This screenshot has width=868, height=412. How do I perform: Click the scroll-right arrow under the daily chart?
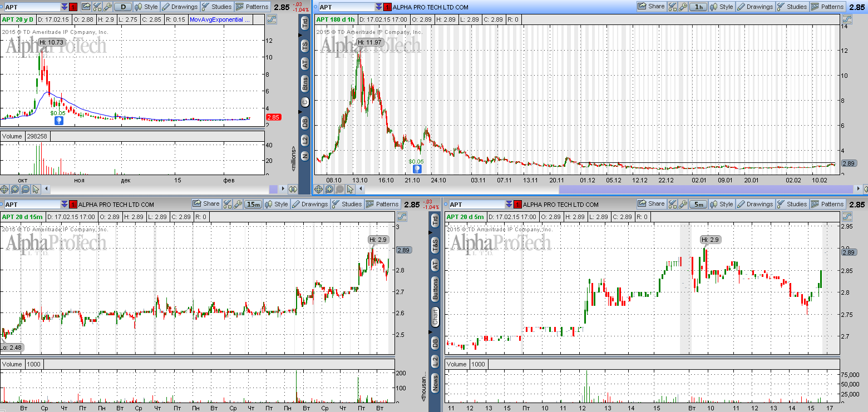pos(283,189)
